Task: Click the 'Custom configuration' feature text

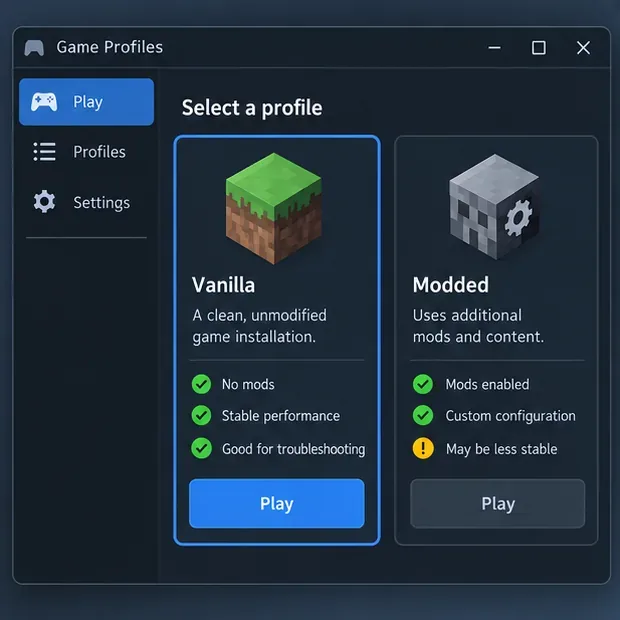Action: 510,416
